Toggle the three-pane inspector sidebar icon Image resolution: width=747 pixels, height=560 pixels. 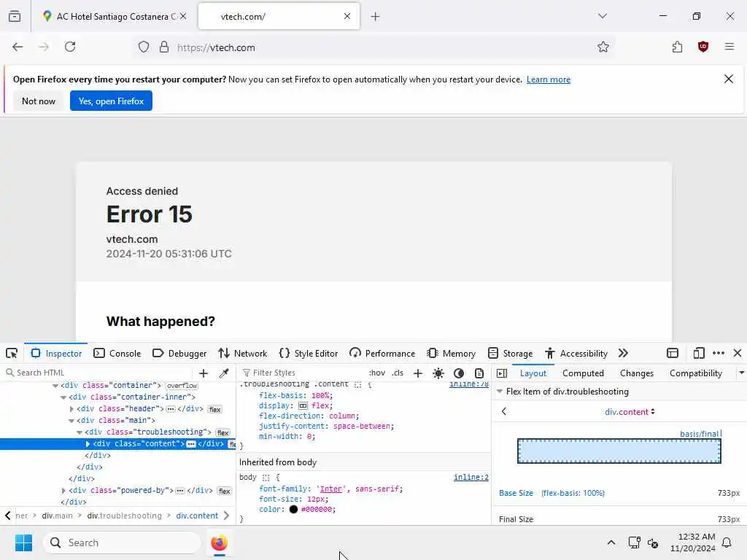pyautogui.click(x=502, y=373)
